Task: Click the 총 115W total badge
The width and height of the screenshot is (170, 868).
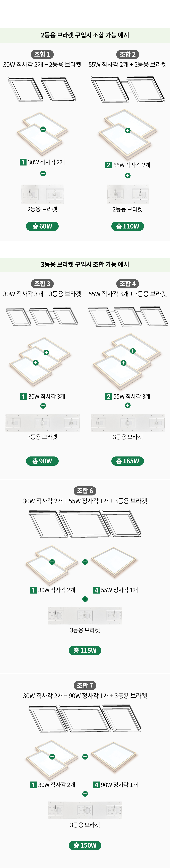Action: (x=85, y=650)
